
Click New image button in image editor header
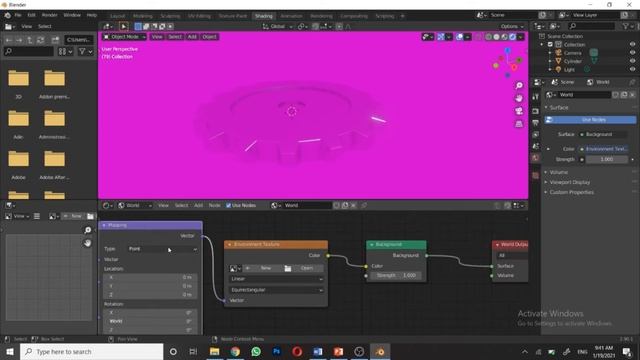click(x=73, y=216)
